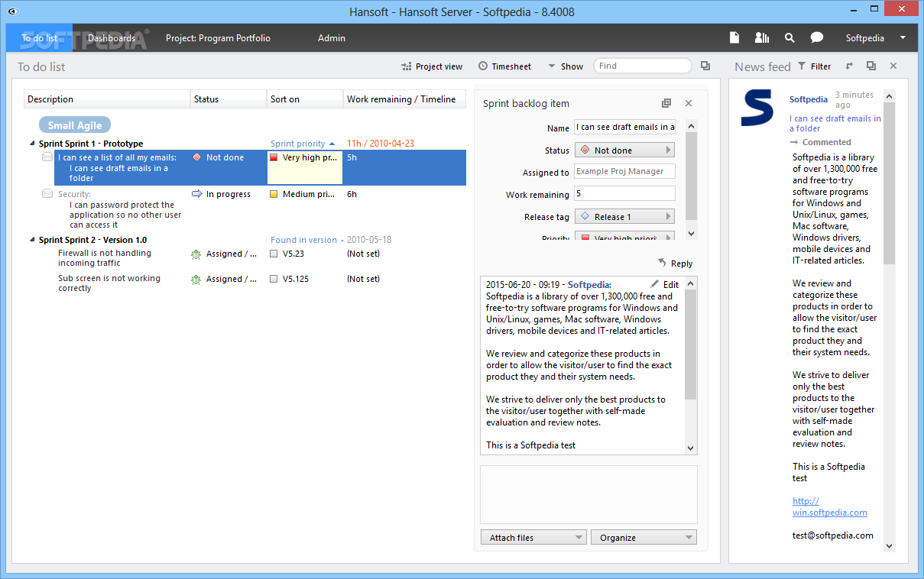Screen dimensions: 924x579
Task: Click envelope icon of emails list item
Action: click(47, 157)
